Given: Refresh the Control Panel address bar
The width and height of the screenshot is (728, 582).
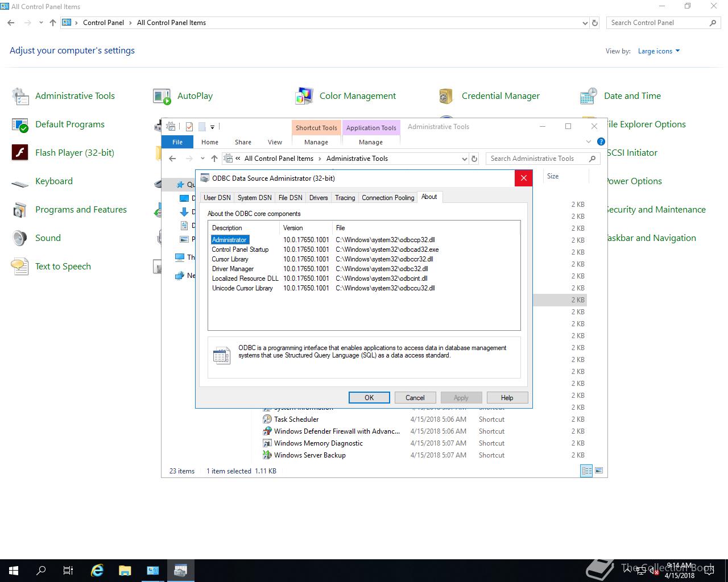Looking at the screenshot, I should [x=595, y=23].
